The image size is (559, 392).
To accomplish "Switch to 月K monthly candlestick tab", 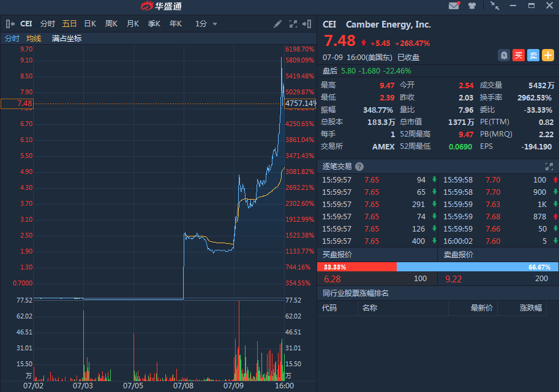I will (x=133, y=24).
